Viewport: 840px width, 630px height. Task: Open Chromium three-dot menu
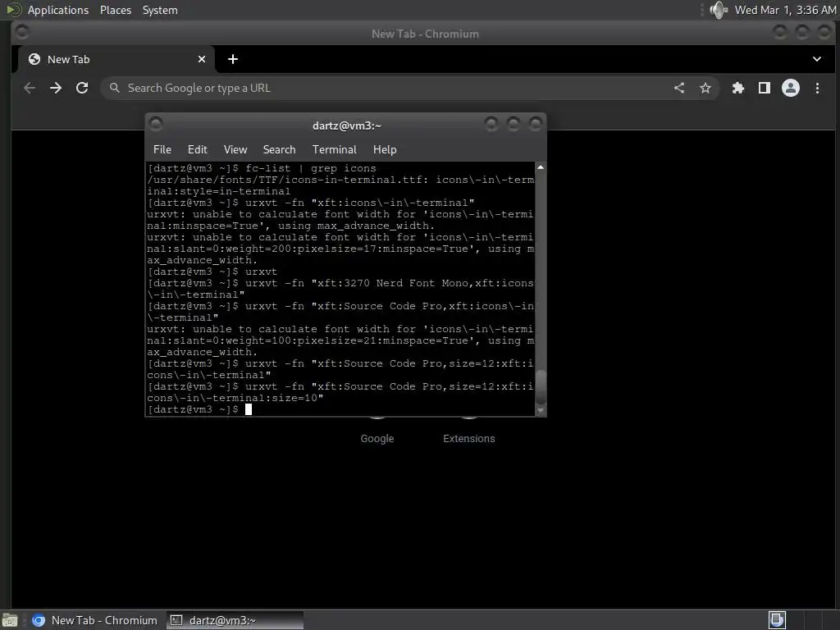(817, 88)
